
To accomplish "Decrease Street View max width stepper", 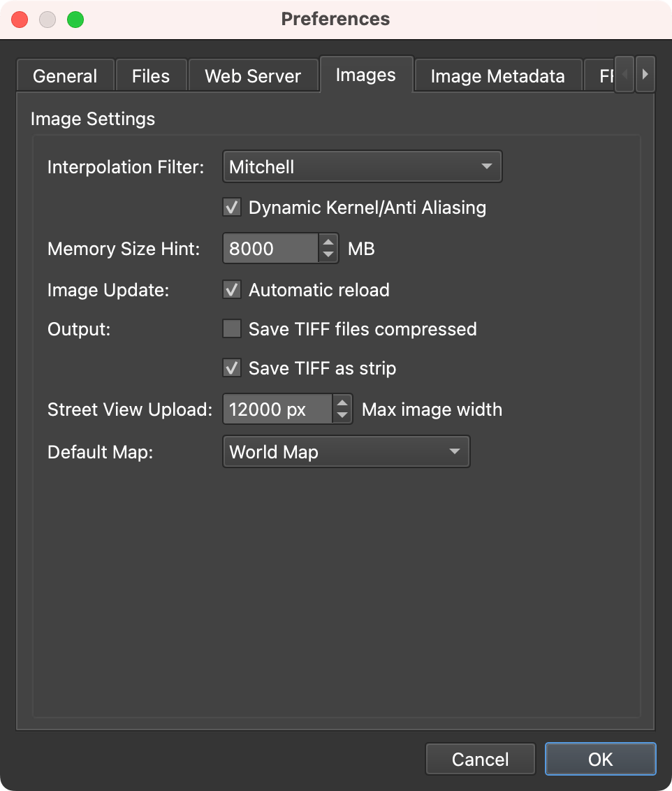I will [342, 416].
